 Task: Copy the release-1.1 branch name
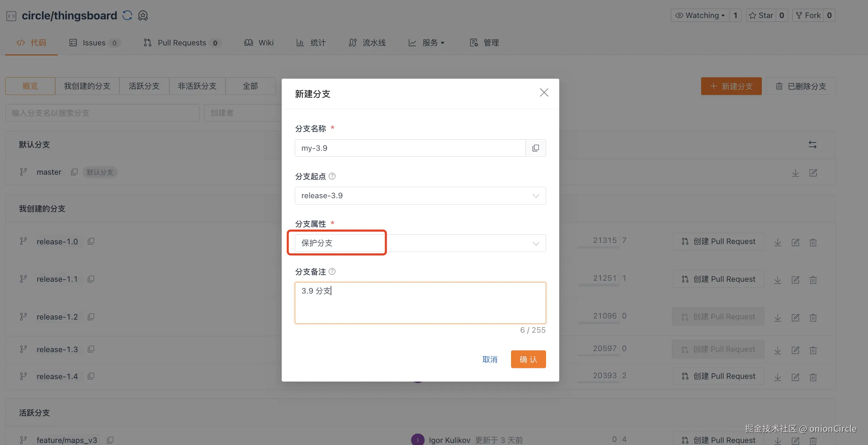click(91, 279)
